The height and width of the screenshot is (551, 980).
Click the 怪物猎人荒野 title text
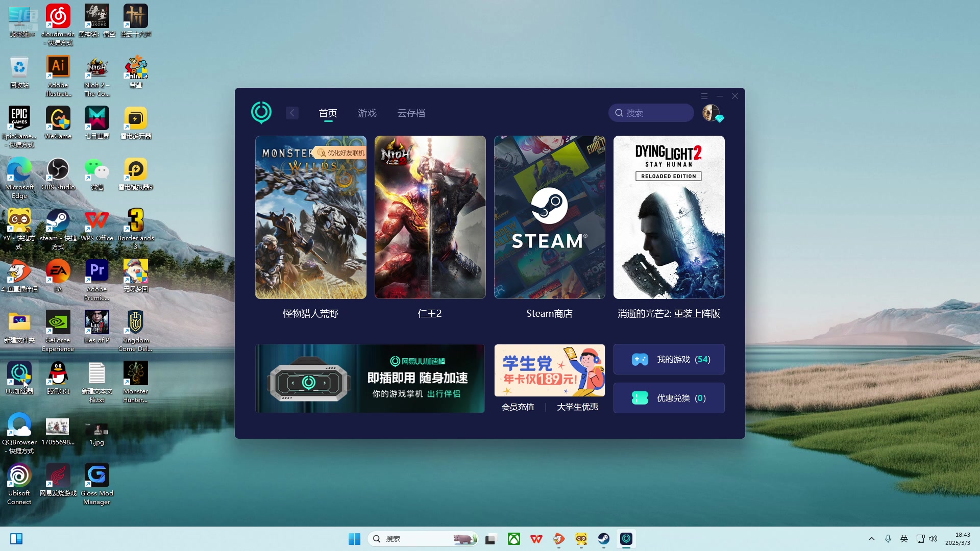click(311, 314)
